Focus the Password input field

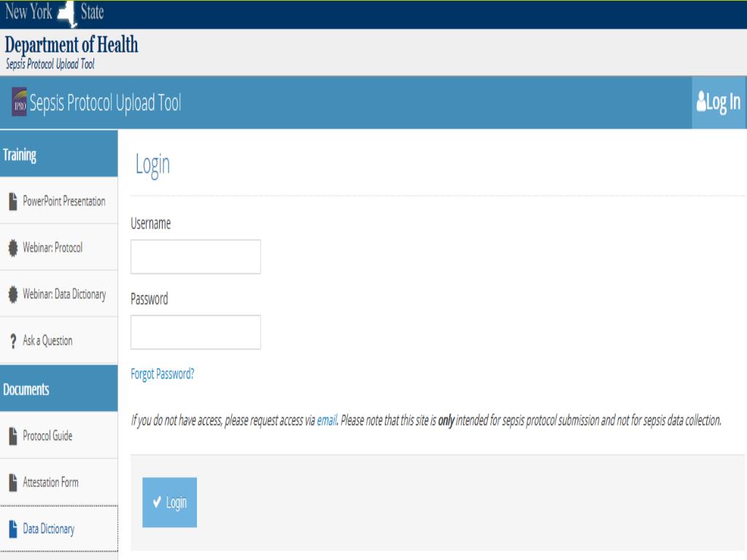(196, 332)
